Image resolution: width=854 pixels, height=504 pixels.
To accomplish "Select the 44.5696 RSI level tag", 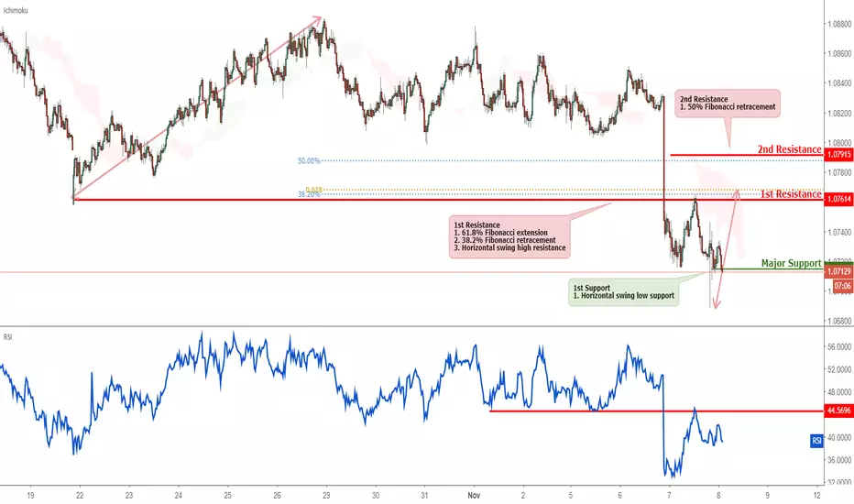I will point(838,411).
